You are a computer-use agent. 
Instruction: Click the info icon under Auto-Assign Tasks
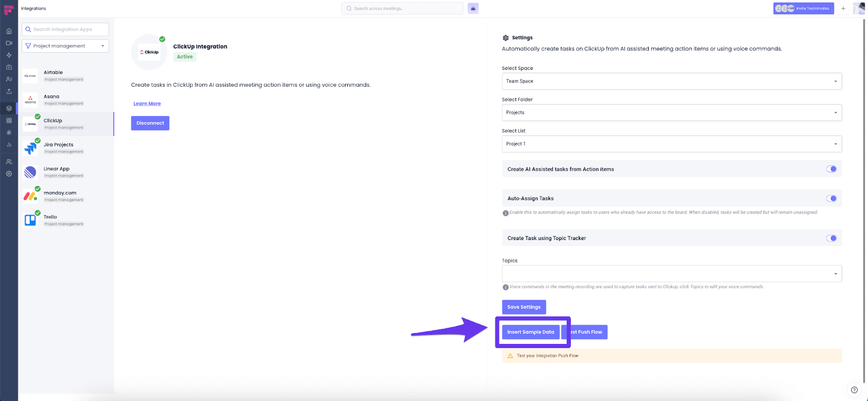pos(506,213)
